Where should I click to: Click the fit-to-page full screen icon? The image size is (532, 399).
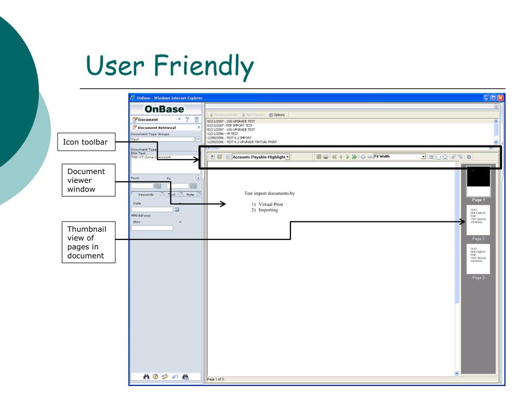tap(445, 157)
